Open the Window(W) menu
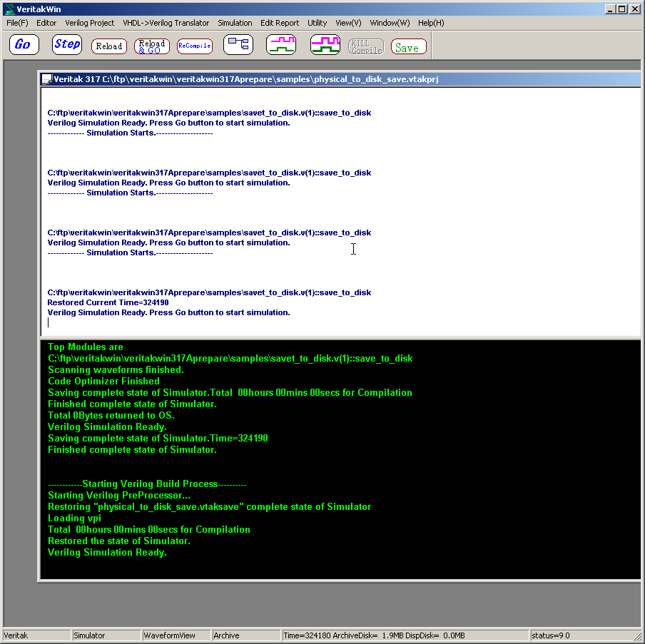The image size is (645, 644). pos(390,23)
